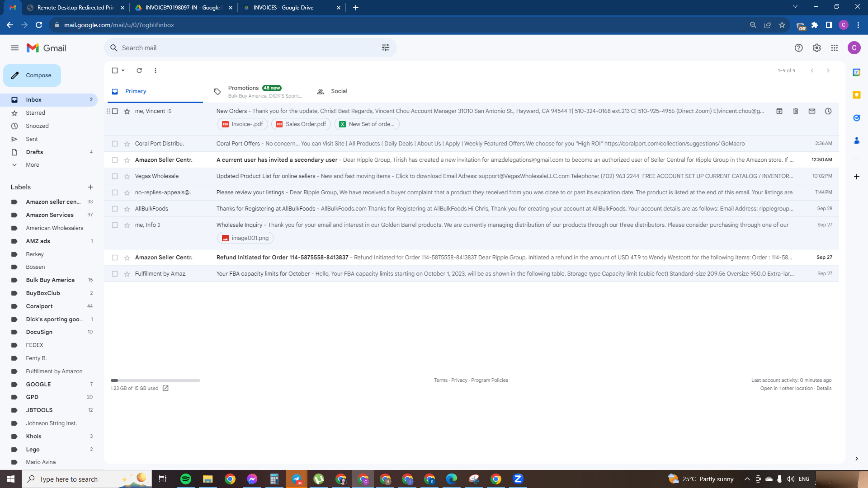This screenshot has height=488, width=868.
Task: Switch to the INVOICES Google Drive tab
Action: pos(291,8)
